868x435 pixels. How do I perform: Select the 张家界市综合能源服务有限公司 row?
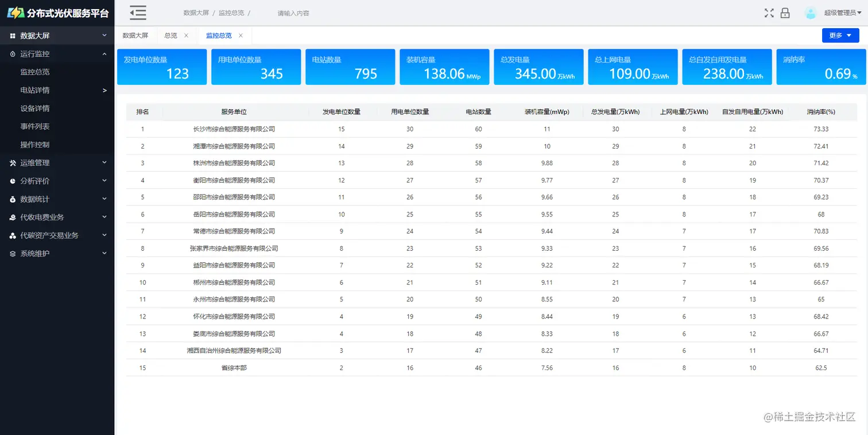pos(491,248)
